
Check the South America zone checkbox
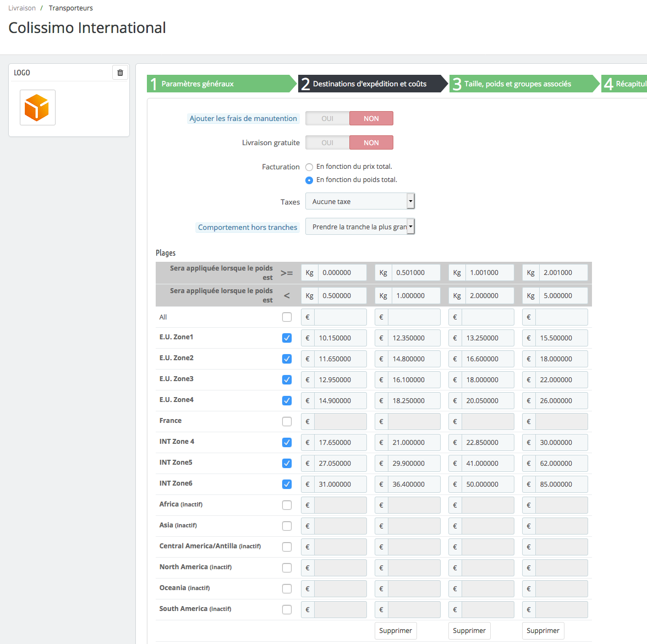[287, 610]
